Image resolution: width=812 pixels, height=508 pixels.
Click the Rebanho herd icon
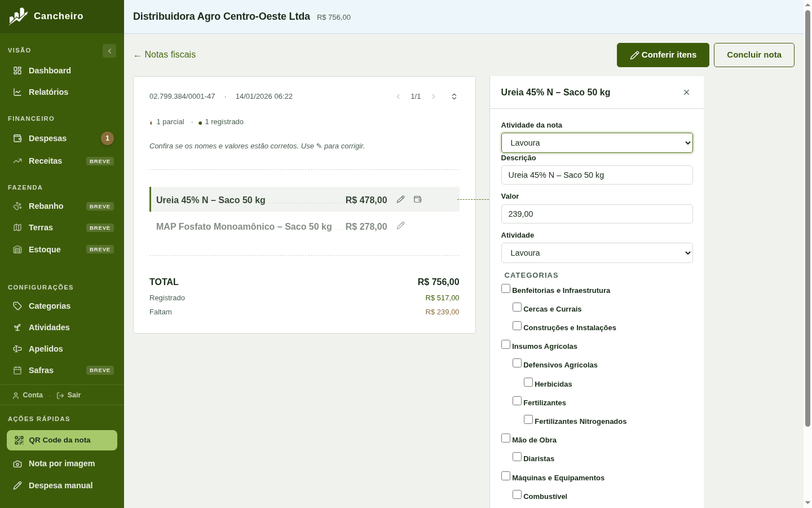pos(17,206)
